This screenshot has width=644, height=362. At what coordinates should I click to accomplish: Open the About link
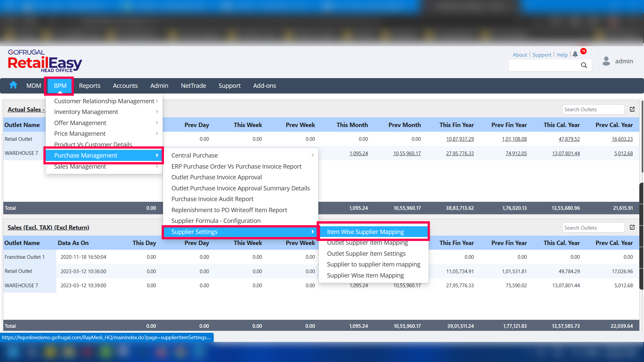pos(520,55)
